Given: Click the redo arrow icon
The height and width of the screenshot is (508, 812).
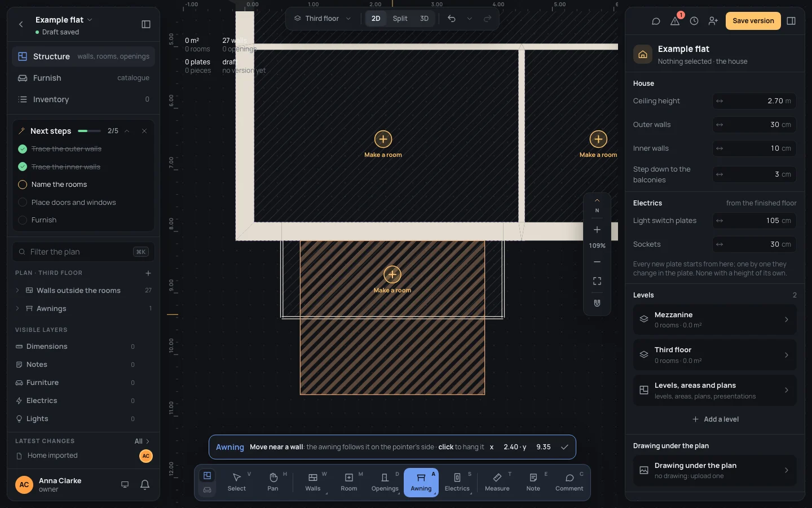Looking at the screenshot, I should [x=488, y=19].
